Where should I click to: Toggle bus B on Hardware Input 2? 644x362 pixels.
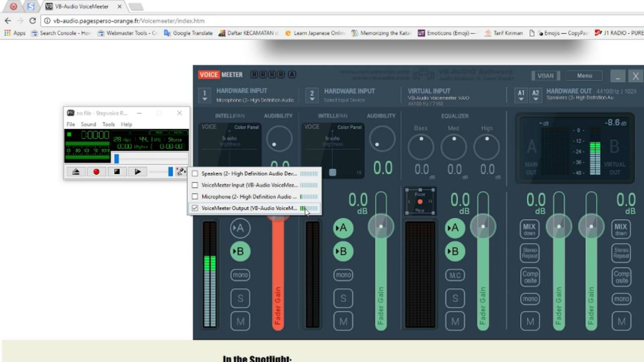pos(343,251)
